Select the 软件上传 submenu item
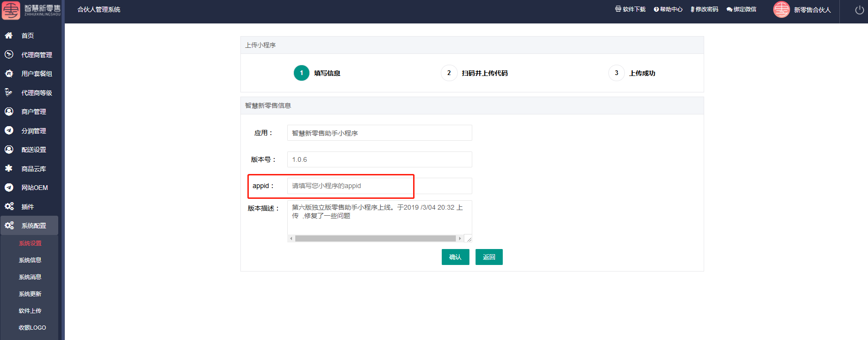Image resolution: width=868 pixels, height=340 pixels. (x=30, y=311)
